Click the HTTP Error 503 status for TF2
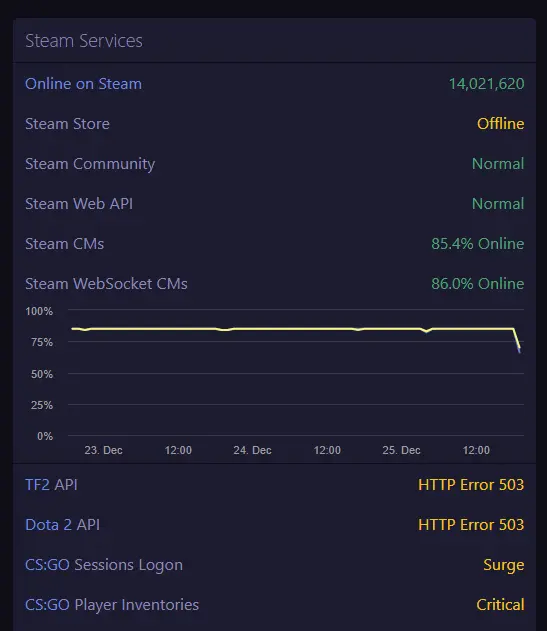The height and width of the screenshot is (631, 547). 471,485
